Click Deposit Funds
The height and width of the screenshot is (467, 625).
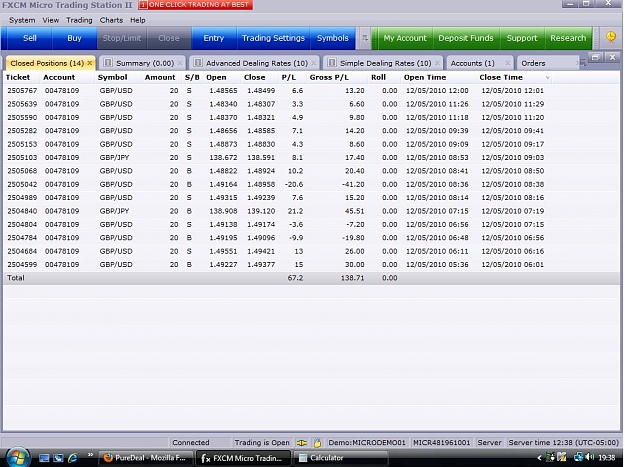click(x=466, y=38)
